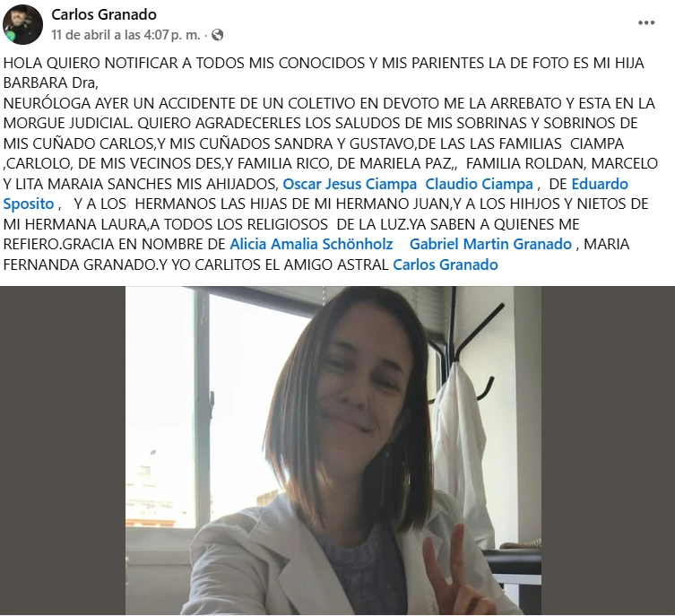675x616 pixels.
Task: Open Carlos Granado's profile picture
Action: 22,24
